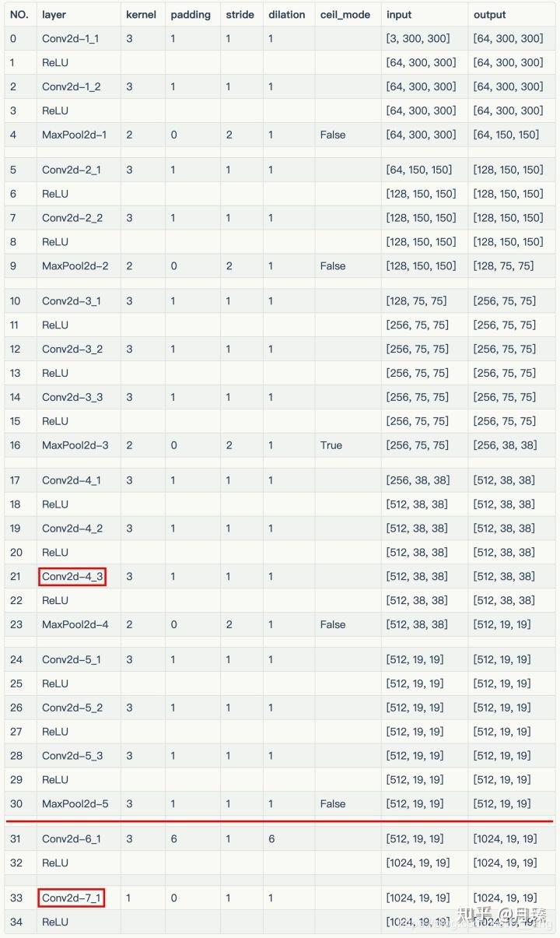Click the Conv2d-1_1 layer name
This screenshot has height=938, width=560.
pyautogui.click(x=70, y=39)
